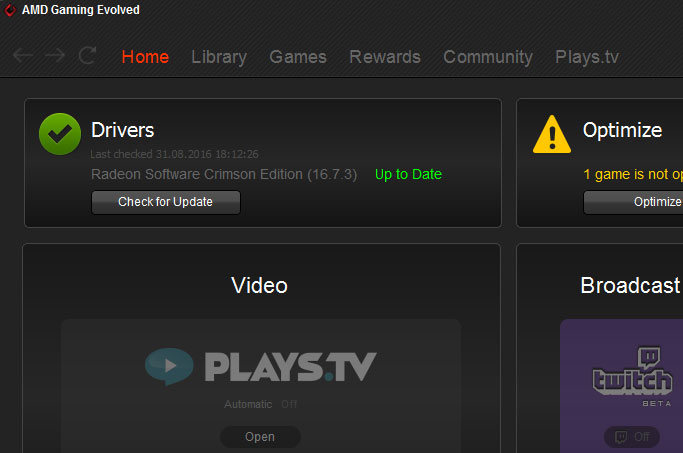Select Automatic video recording mode
Screen dimensions: 683x453
(x=248, y=404)
